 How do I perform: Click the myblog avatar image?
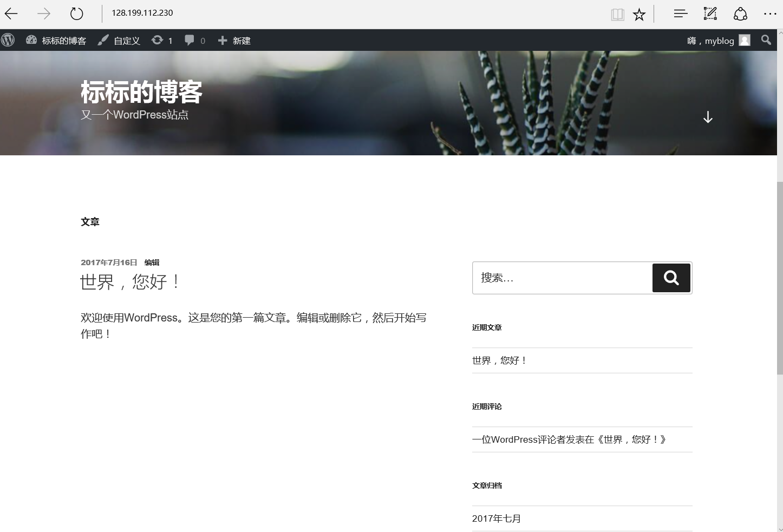point(745,41)
